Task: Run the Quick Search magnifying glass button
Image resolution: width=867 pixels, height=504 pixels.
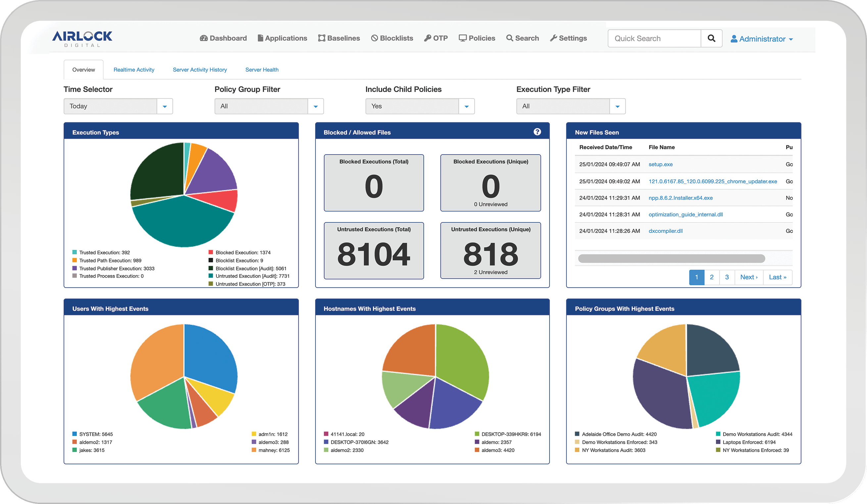Action: pyautogui.click(x=711, y=38)
